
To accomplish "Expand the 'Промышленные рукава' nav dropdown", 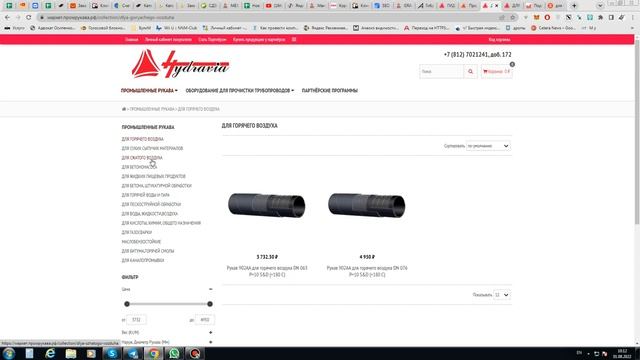I will pos(149,91).
